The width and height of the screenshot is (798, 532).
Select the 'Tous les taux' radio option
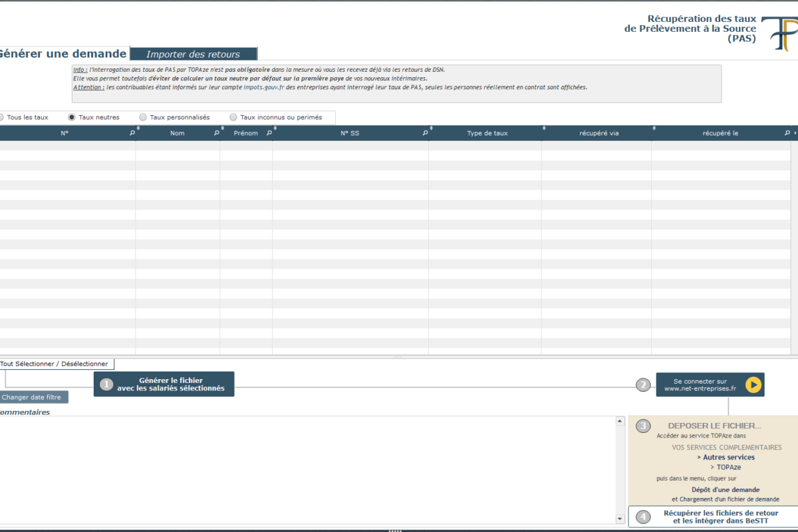pos(1,117)
